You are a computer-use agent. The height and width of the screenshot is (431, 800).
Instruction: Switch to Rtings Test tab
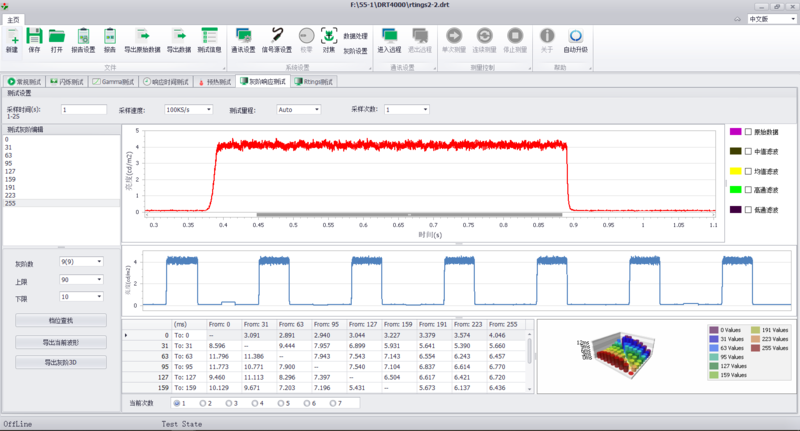coord(314,82)
